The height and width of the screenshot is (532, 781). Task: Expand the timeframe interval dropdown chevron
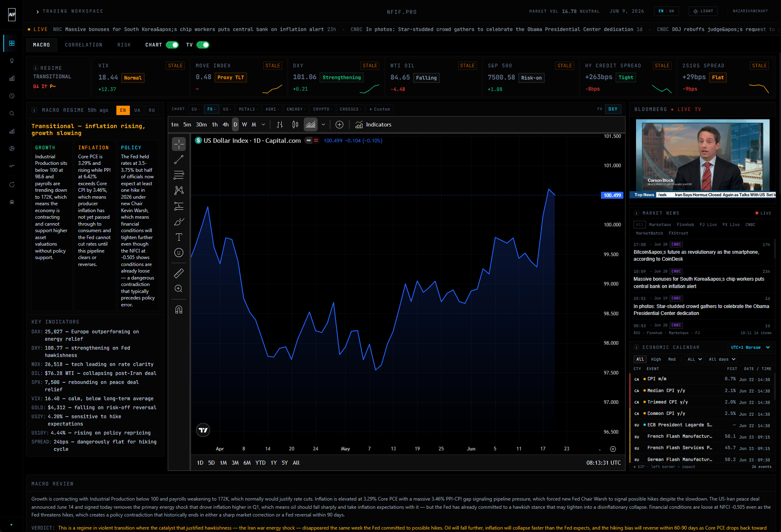coord(263,124)
